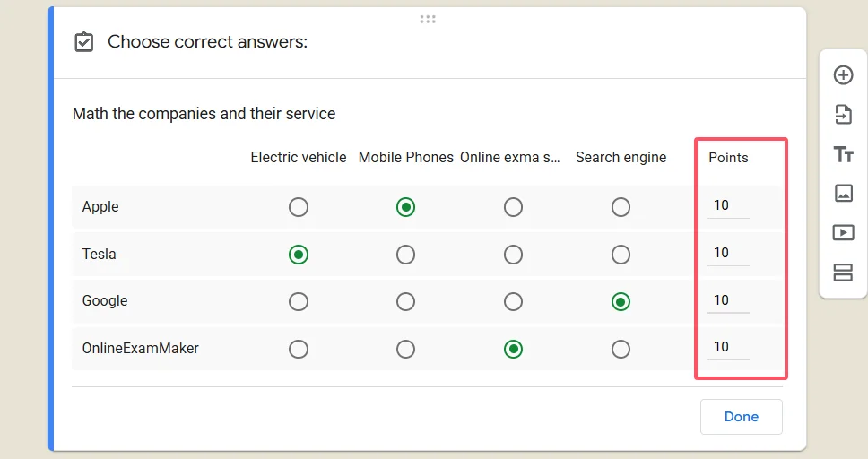The width and height of the screenshot is (868, 459).
Task: Select Electric vehicle for Google
Action: pyautogui.click(x=299, y=302)
